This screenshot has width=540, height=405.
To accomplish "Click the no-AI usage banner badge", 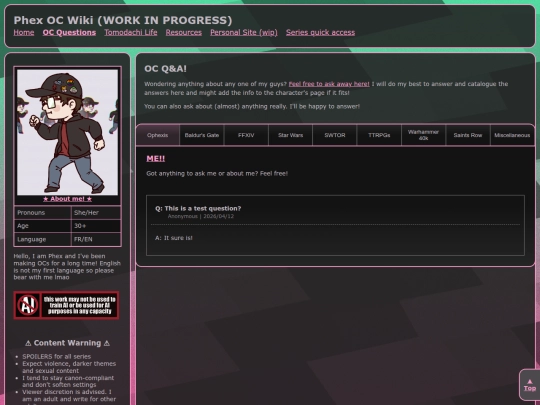I will point(66,305).
